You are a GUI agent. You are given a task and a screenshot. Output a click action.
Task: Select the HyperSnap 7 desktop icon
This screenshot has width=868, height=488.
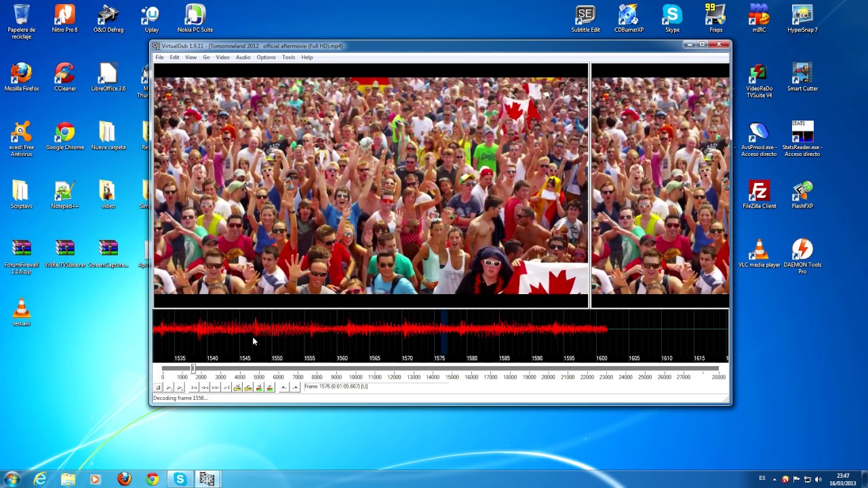coord(802,20)
